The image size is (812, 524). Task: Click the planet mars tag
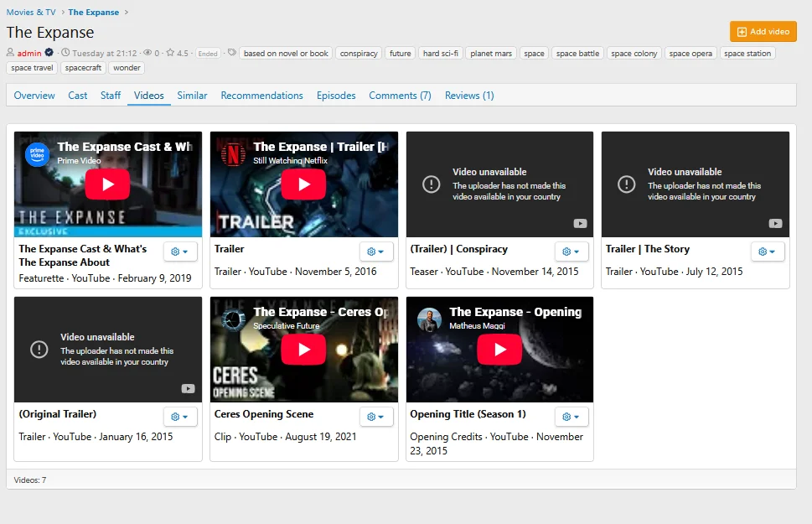(491, 53)
